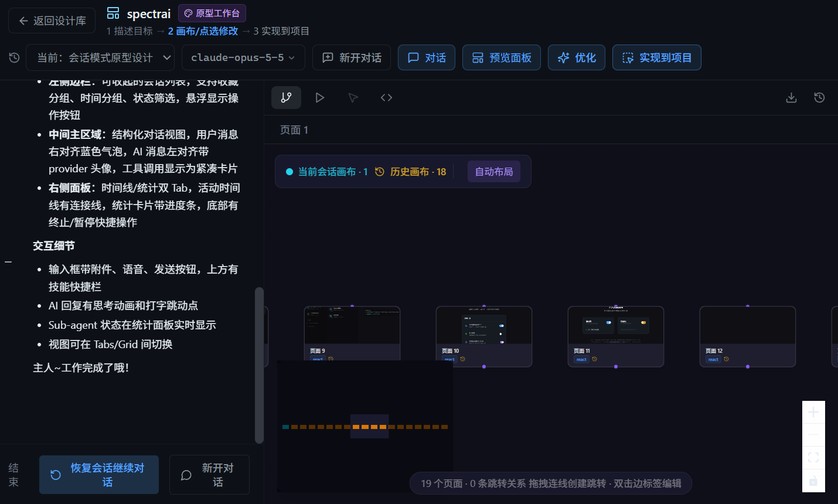Image resolution: width=838 pixels, height=504 pixels.
Task: Click the 自动布局 button
Action: pyautogui.click(x=494, y=172)
